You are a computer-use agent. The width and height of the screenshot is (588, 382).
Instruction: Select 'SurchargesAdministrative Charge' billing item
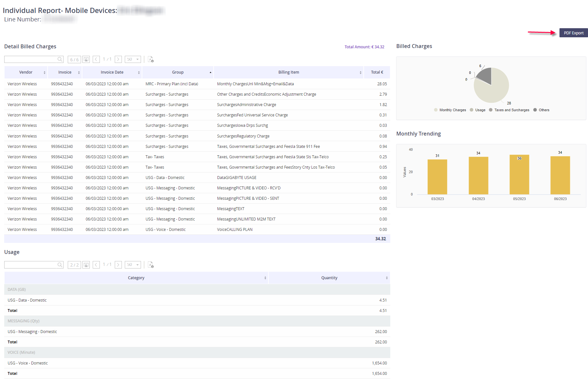tap(247, 105)
